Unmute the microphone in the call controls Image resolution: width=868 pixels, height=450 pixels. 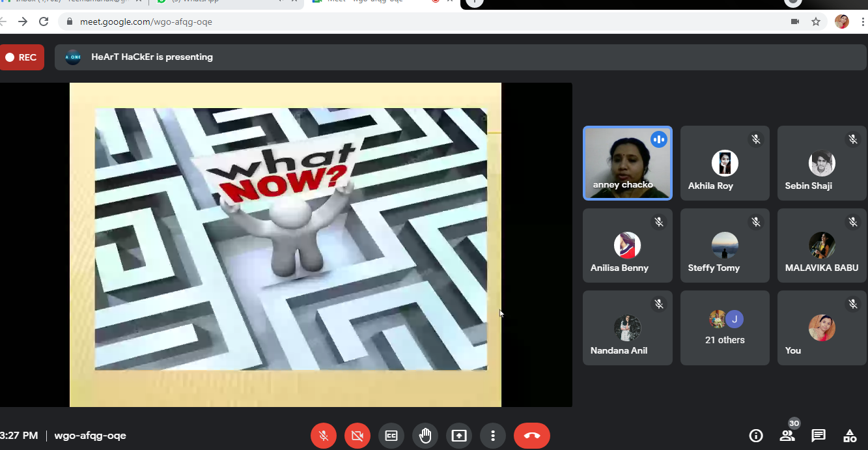coord(324,436)
